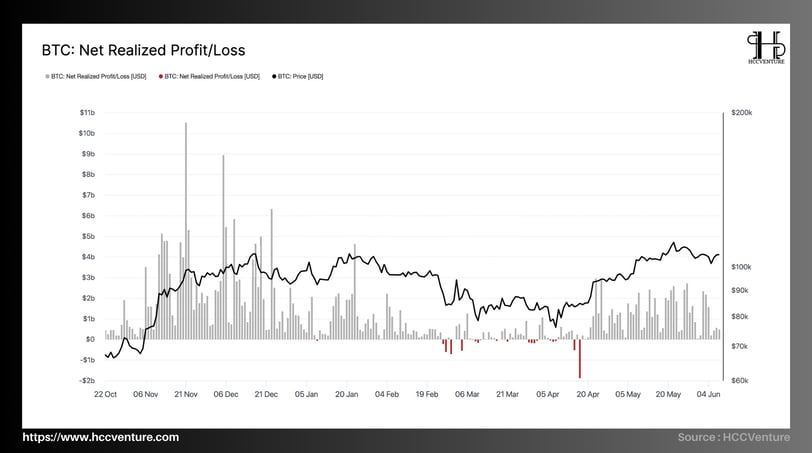
Task: Toggle the black BTC: Price legend dot
Action: click(274, 77)
